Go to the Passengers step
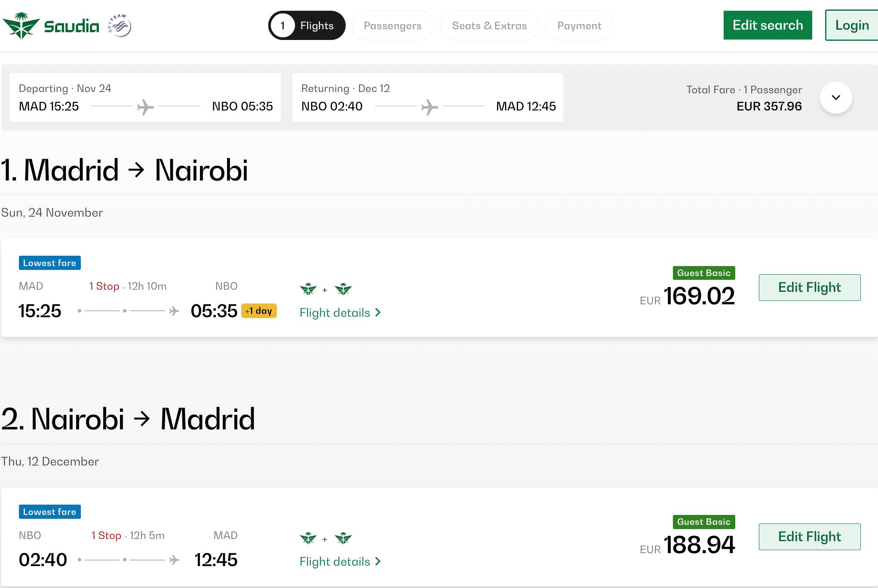 pyautogui.click(x=393, y=26)
